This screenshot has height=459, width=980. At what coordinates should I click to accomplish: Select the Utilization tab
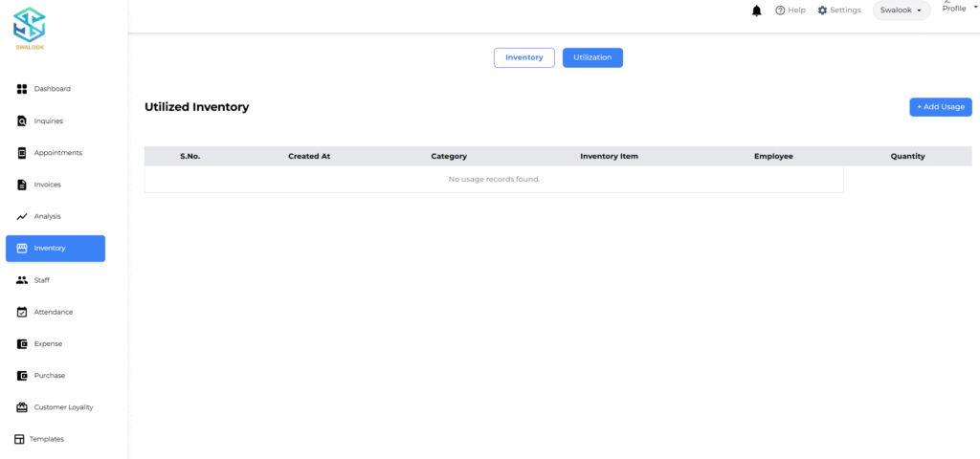592,57
